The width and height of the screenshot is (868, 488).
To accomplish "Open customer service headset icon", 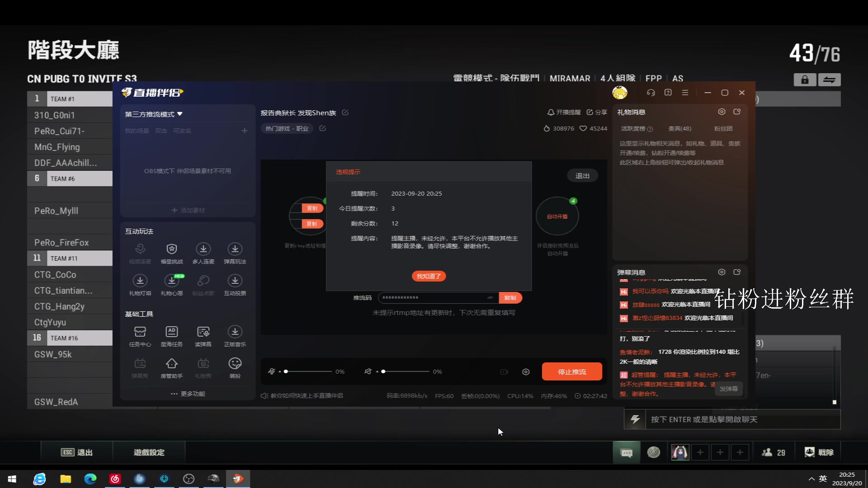I will pos(651,93).
